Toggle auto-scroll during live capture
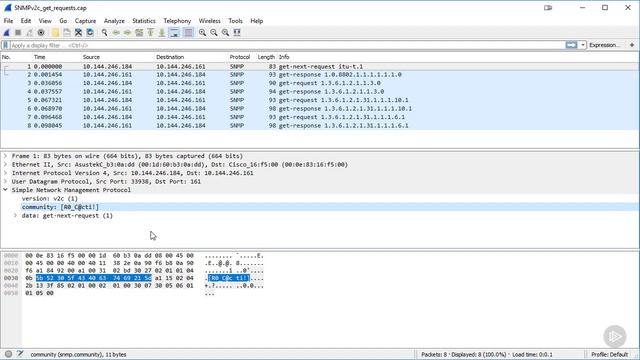640x360 pixels. [174, 33]
